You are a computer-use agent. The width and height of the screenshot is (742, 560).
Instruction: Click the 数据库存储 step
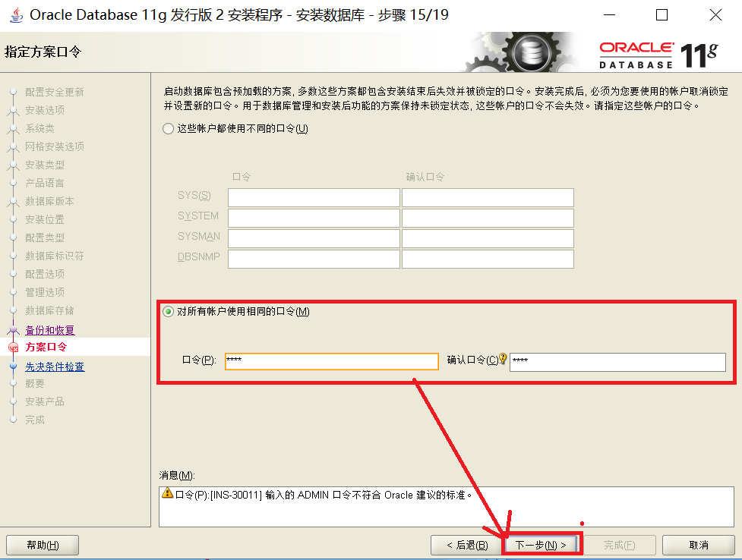coord(49,310)
